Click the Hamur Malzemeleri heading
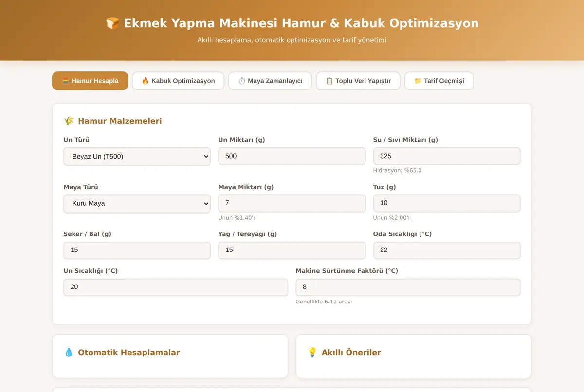Screen dimensions: 584x392 tap(120, 121)
